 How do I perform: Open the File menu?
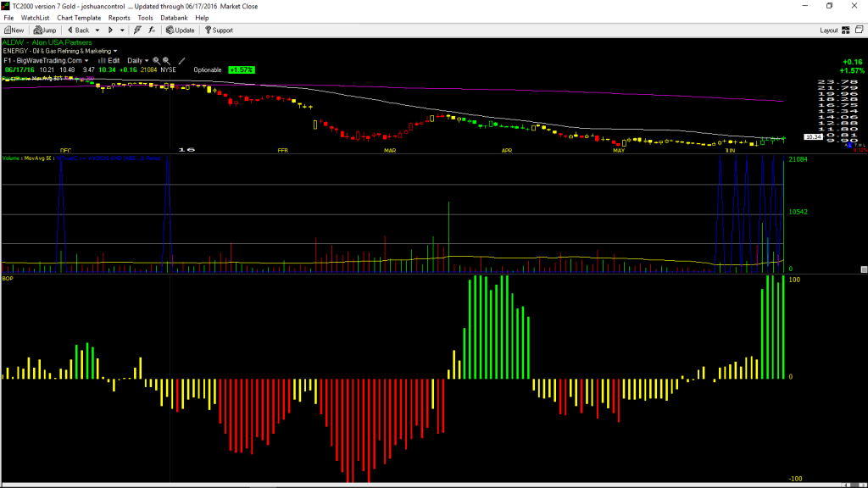8,18
